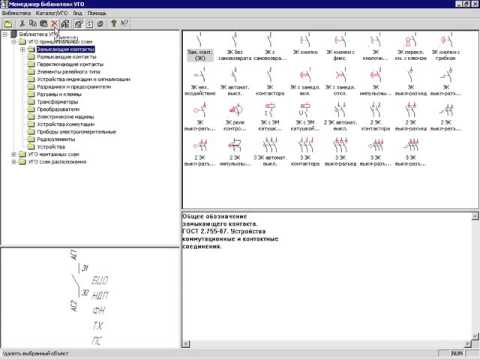Screen dimensions: 480x360
Task: Click the Cut scissors toolbar icon
Action: 22,24
